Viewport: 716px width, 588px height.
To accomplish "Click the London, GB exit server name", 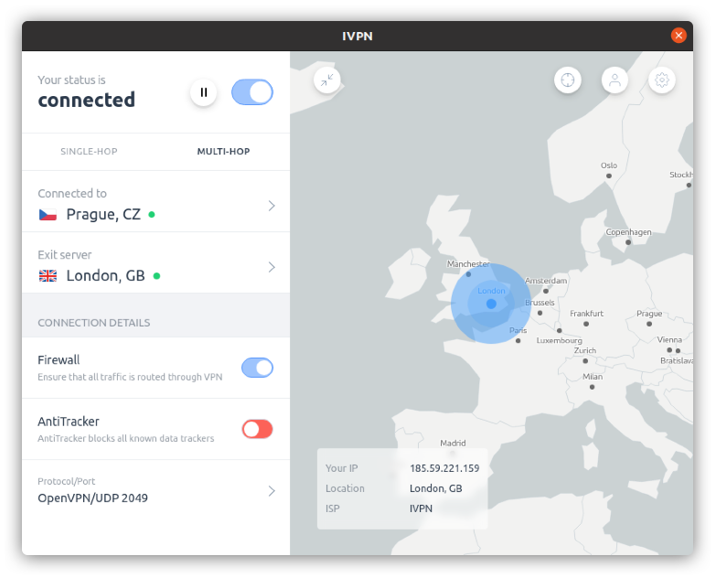I will [x=105, y=276].
